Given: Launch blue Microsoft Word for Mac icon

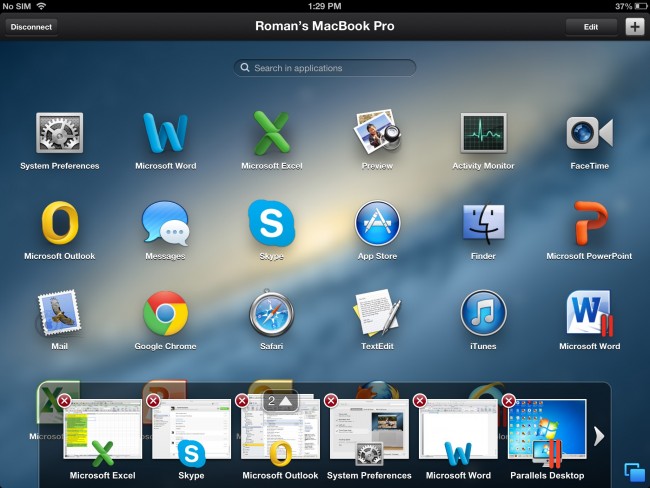Looking at the screenshot, I should coord(165,133).
